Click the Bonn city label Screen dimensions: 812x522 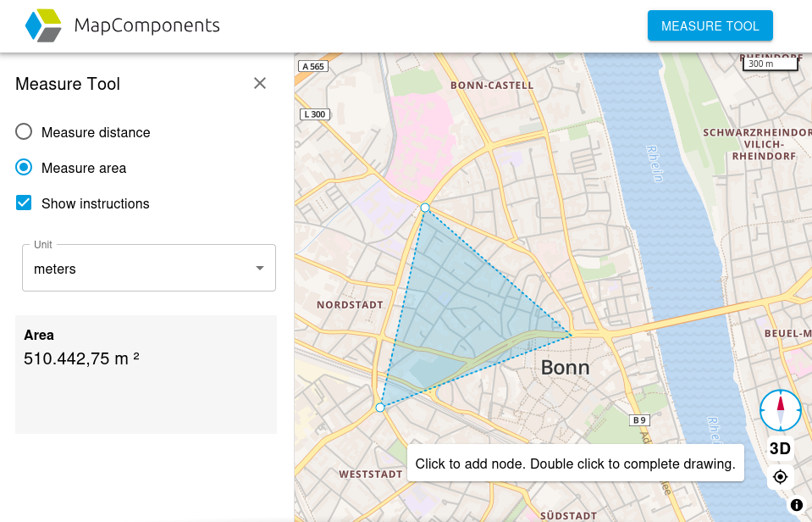point(565,368)
